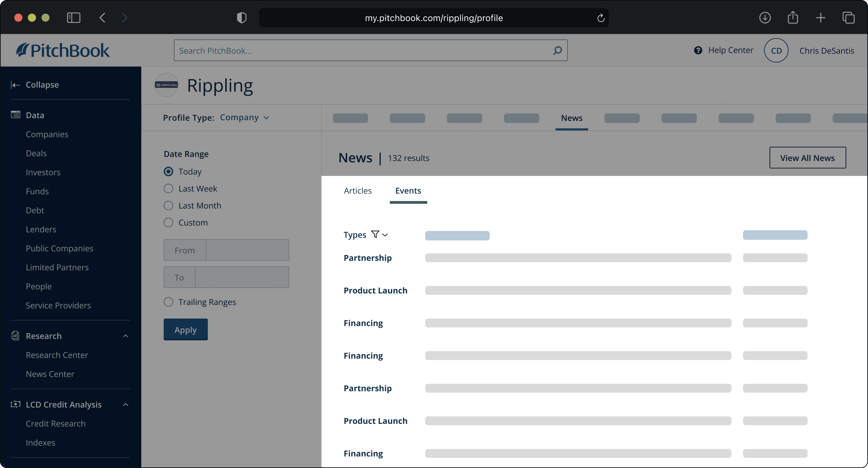Switch to the Articles tab
The width and height of the screenshot is (868, 468).
pyautogui.click(x=357, y=191)
